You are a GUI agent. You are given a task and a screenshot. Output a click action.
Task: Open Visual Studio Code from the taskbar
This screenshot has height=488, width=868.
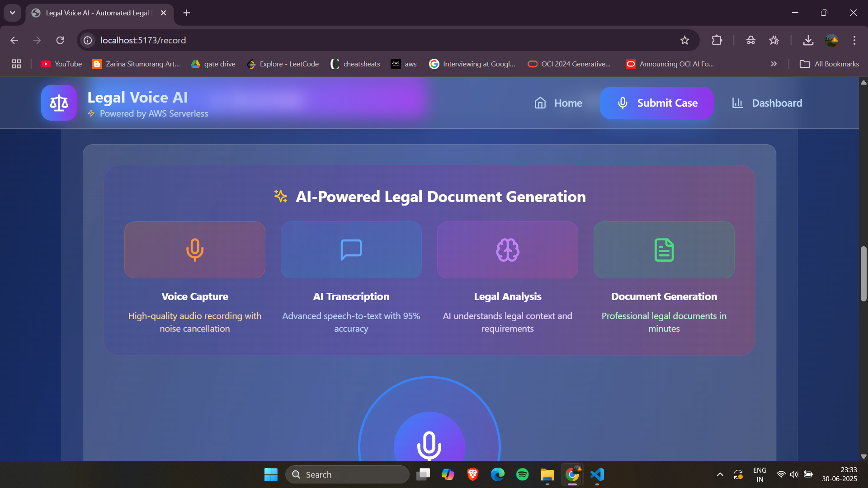[x=597, y=474]
